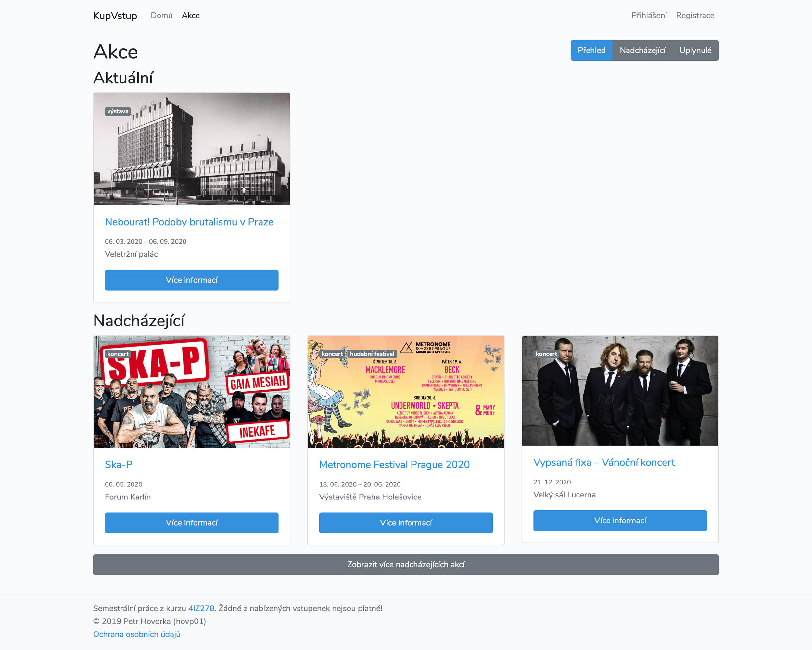The width and height of the screenshot is (812, 650).
Task: Open the Přihlášení login link
Action: coord(649,16)
